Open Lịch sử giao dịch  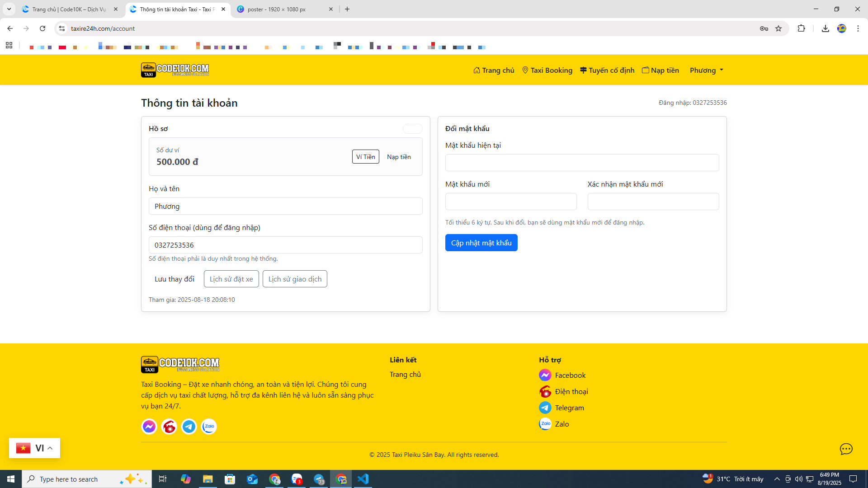click(295, 279)
